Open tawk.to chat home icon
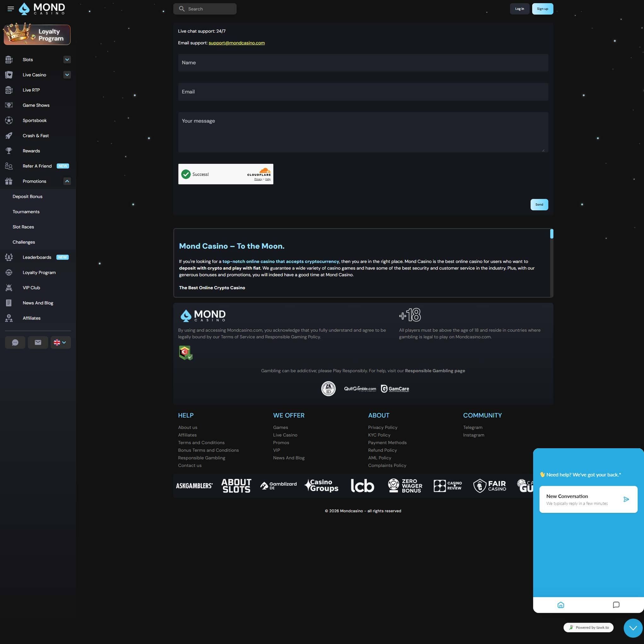This screenshot has width=644, height=644. [561, 605]
